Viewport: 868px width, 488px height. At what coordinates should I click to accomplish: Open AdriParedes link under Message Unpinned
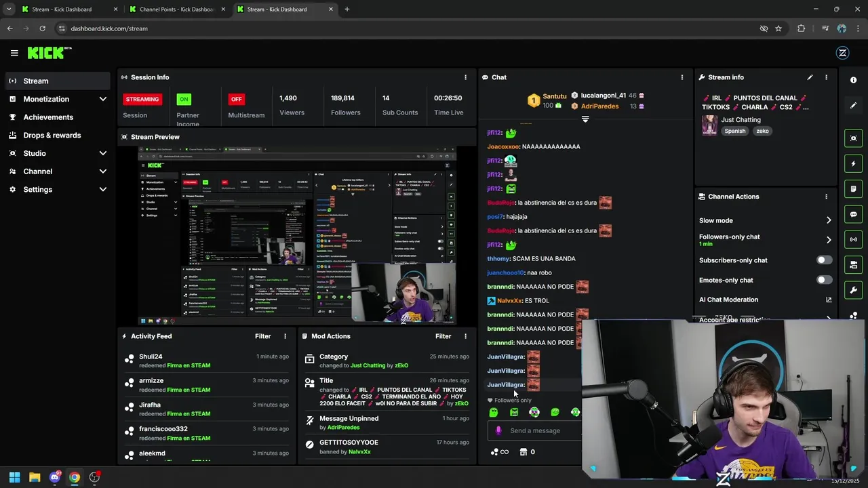343,427
